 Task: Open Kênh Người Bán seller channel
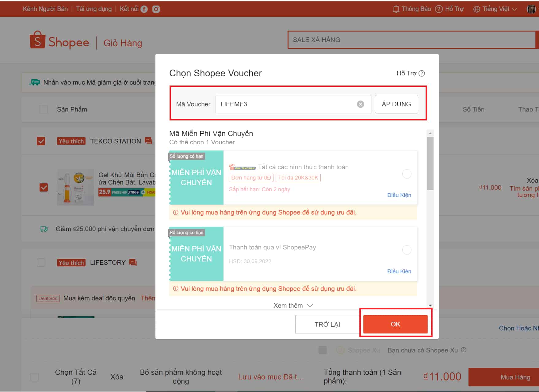pos(45,9)
